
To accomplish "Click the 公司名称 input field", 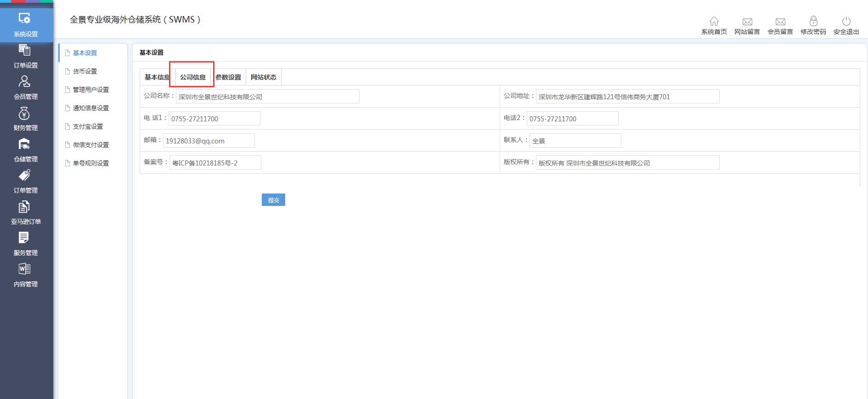I will [x=267, y=97].
